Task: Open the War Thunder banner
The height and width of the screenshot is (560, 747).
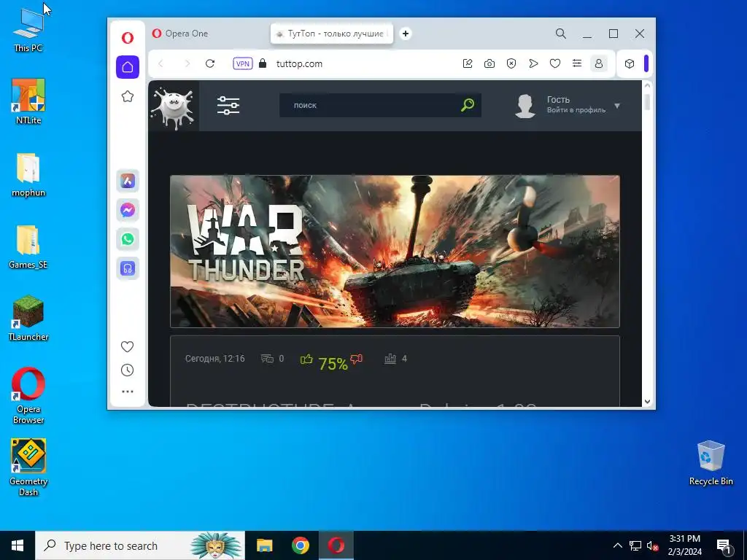Action: tap(395, 251)
